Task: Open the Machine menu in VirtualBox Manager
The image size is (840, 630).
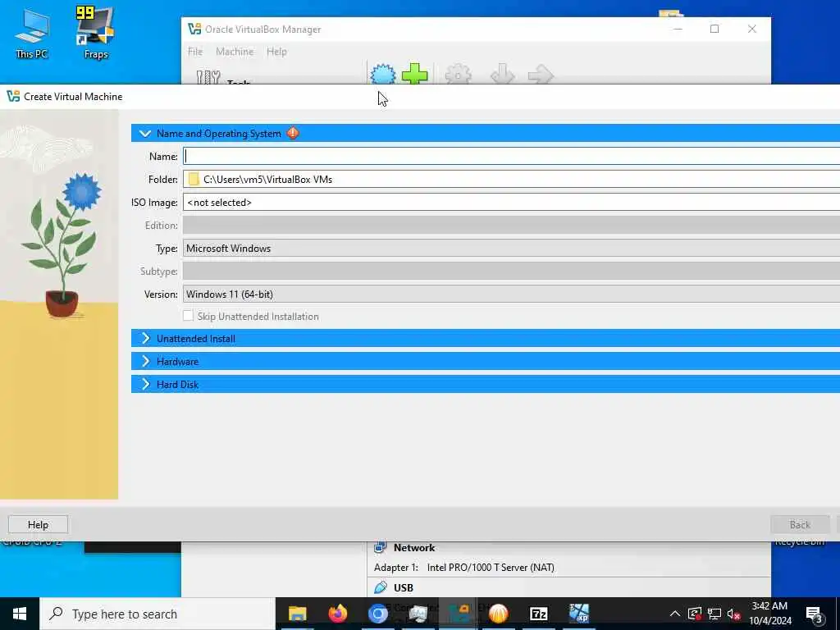Action: (x=235, y=52)
